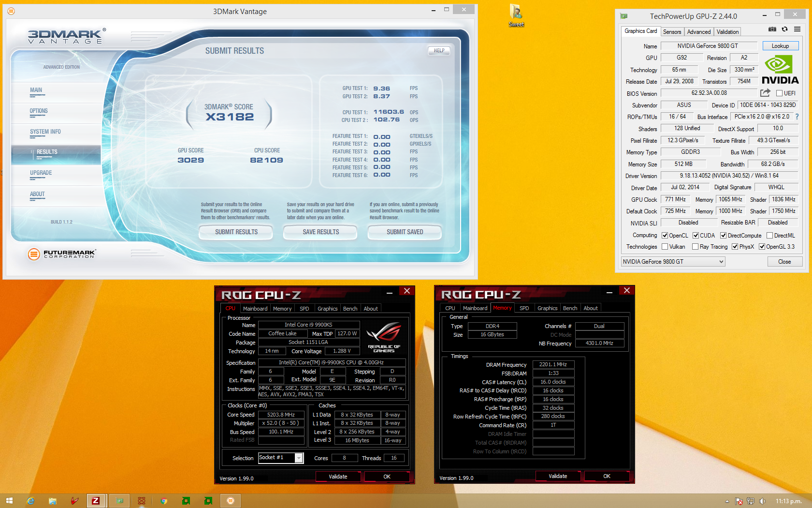The width and height of the screenshot is (812, 508).
Task: Click the taskbar clock showing 11:13 p.m.
Action: [x=789, y=501]
